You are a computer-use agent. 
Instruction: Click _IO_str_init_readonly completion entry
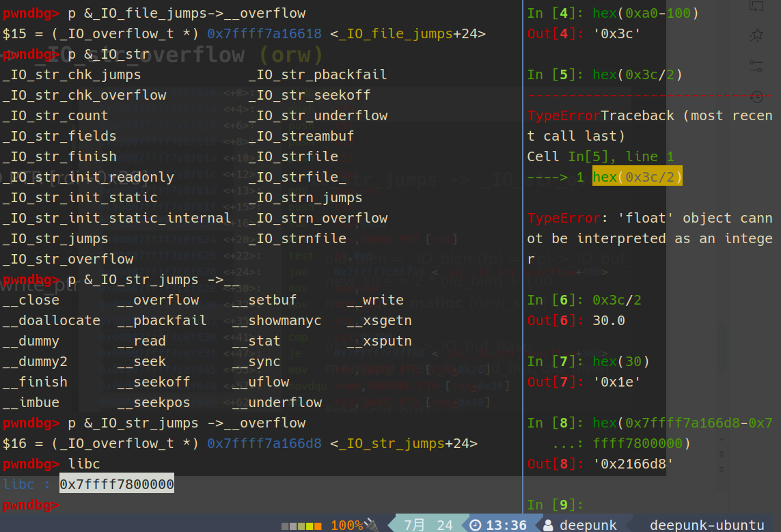88,177
